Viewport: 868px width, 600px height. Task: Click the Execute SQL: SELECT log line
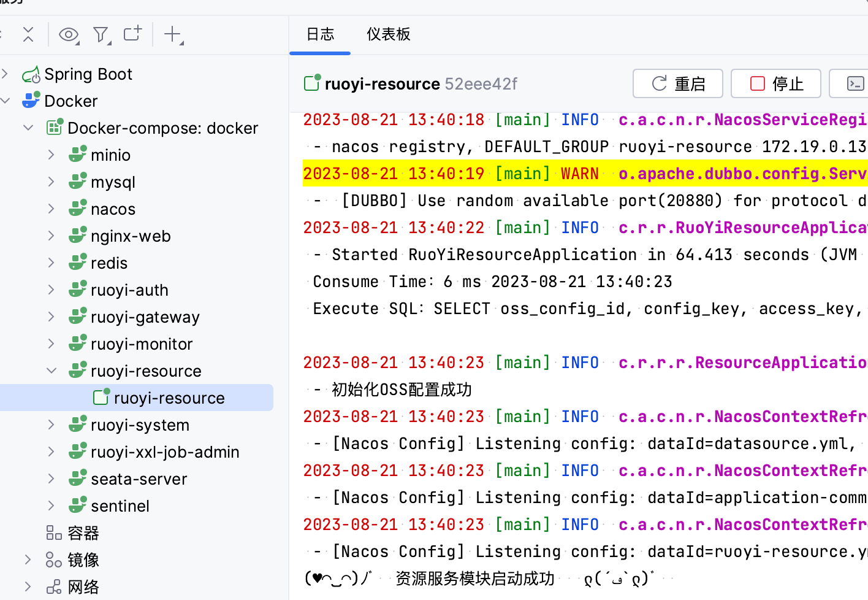585,309
